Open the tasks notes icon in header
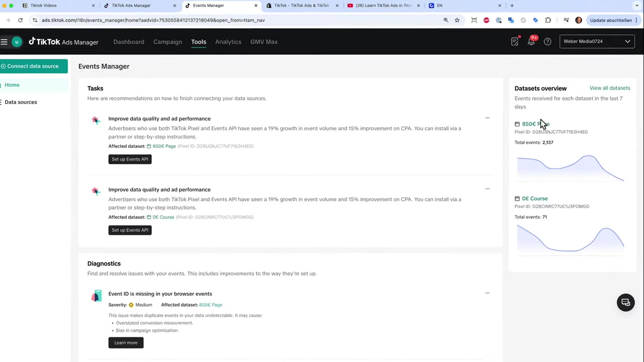644x362 pixels. click(x=514, y=42)
